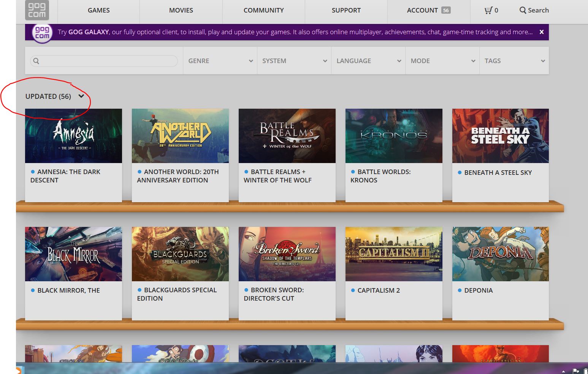Image resolution: width=588 pixels, height=374 pixels.
Task: Open the MOVIES menu
Action: click(181, 10)
